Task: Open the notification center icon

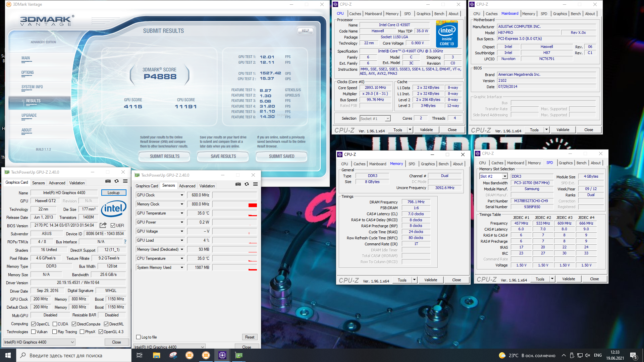Action: (633, 355)
